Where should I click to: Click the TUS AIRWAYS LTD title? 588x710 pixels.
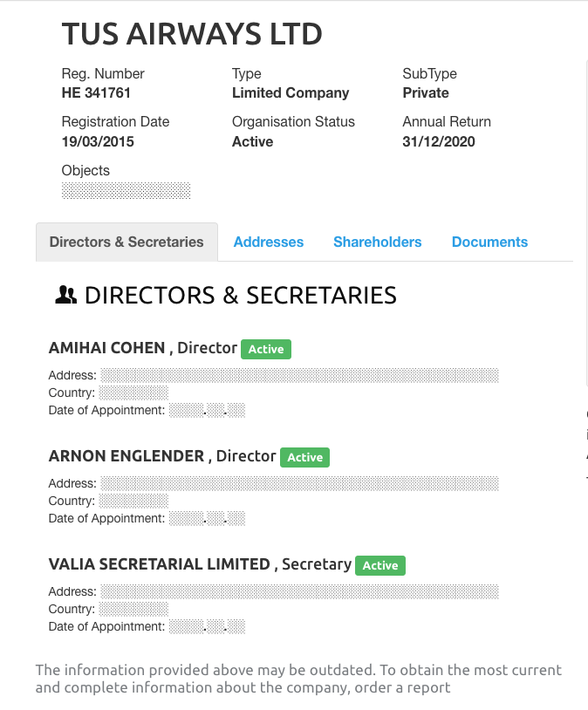click(192, 35)
